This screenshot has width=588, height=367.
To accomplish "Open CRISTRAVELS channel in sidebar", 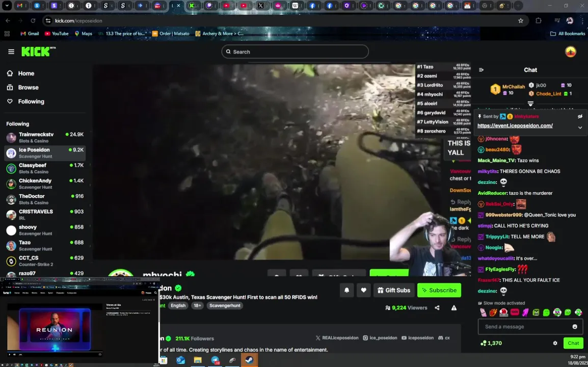I will [45, 214].
